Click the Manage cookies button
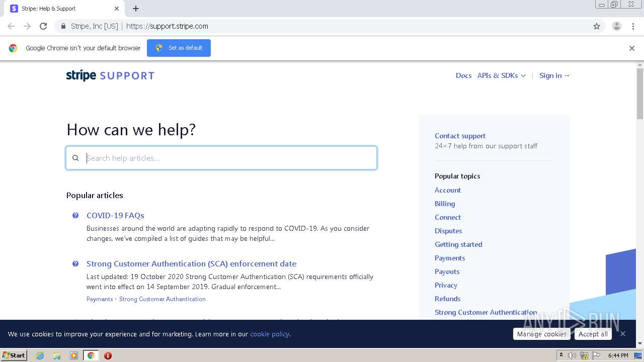The height and width of the screenshot is (362, 644). (542, 334)
